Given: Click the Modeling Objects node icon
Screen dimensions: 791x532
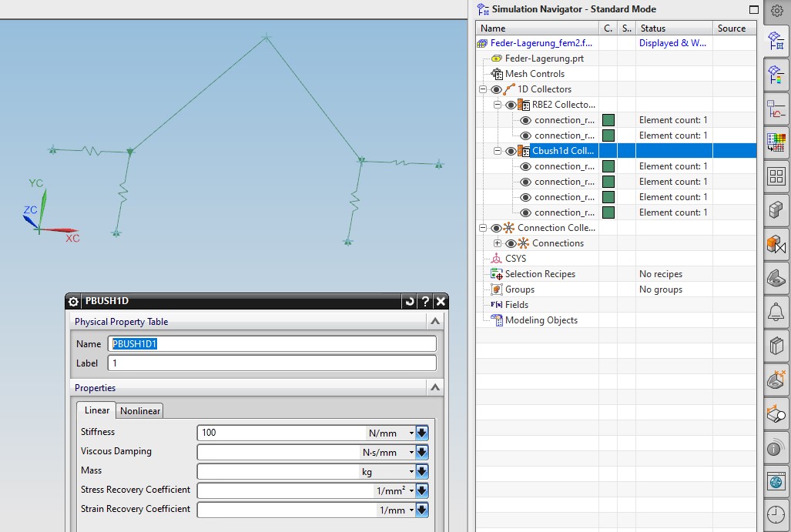Looking at the screenshot, I should [497, 320].
